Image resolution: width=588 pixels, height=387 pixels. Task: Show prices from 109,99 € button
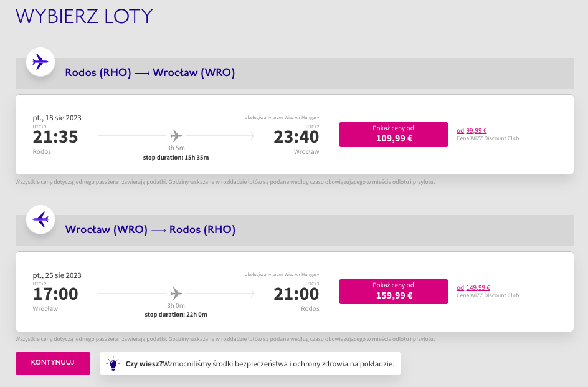pos(394,135)
